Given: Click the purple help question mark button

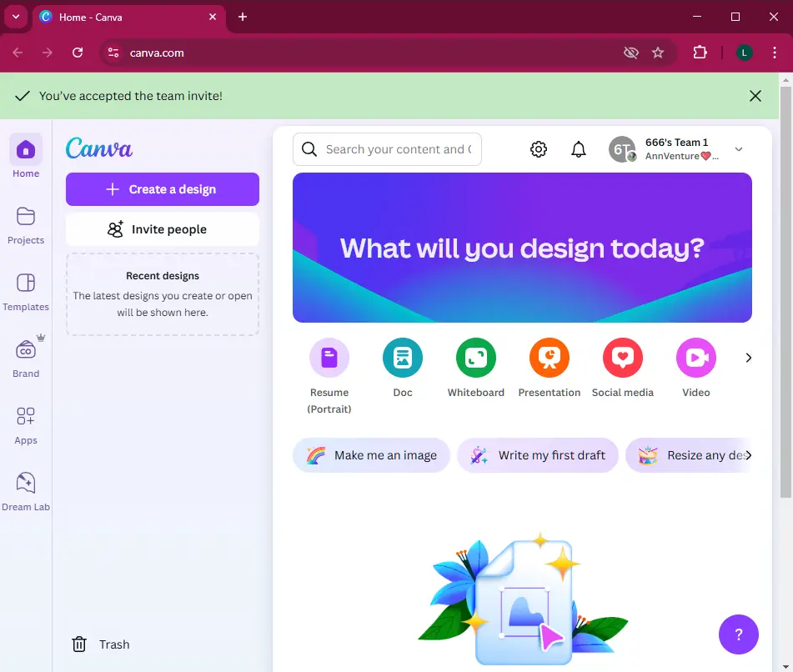Looking at the screenshot, I should [x=738, y=634].
